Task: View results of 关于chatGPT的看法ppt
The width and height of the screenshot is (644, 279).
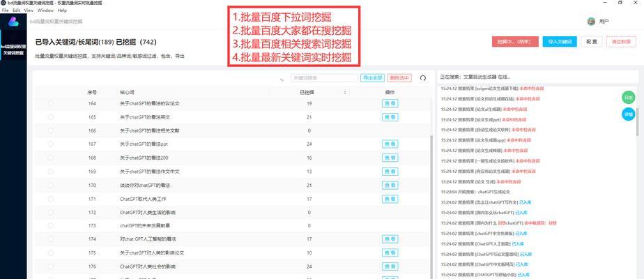Action: [390, 144]
